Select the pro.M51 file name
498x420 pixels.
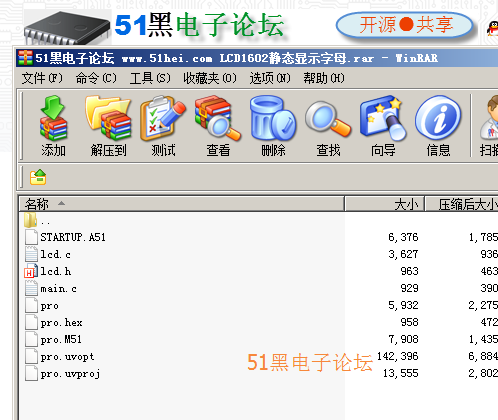61,340
